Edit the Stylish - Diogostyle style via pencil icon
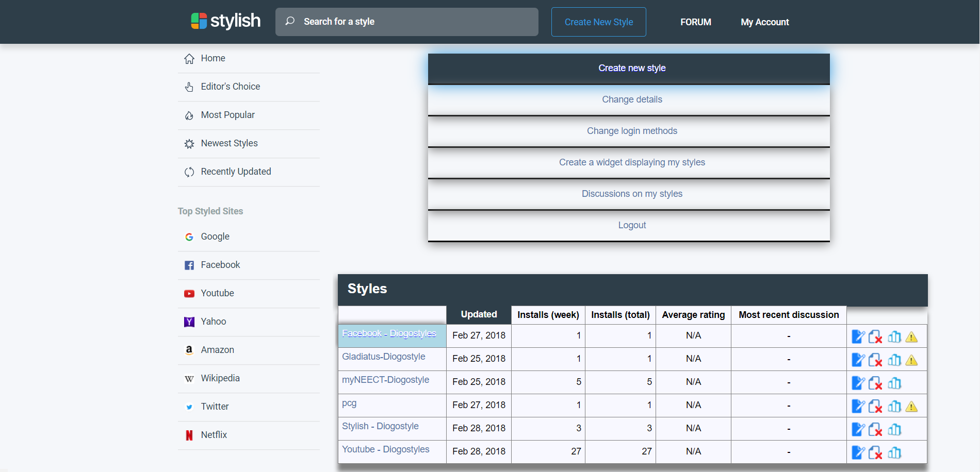Viewport: 980px width, 472px height. coord(858,429)
